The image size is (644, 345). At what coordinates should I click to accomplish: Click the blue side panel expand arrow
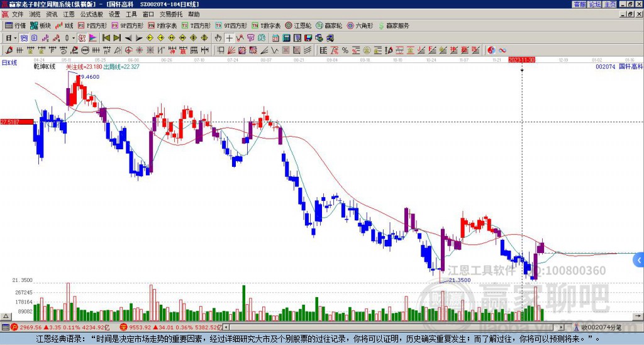click(639, 260)
